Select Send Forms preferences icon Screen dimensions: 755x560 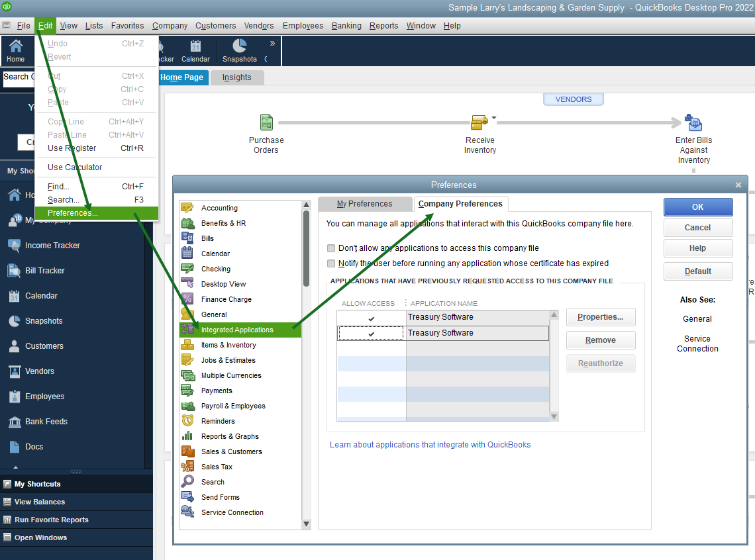pyautogui.click(x=187, y=497)
